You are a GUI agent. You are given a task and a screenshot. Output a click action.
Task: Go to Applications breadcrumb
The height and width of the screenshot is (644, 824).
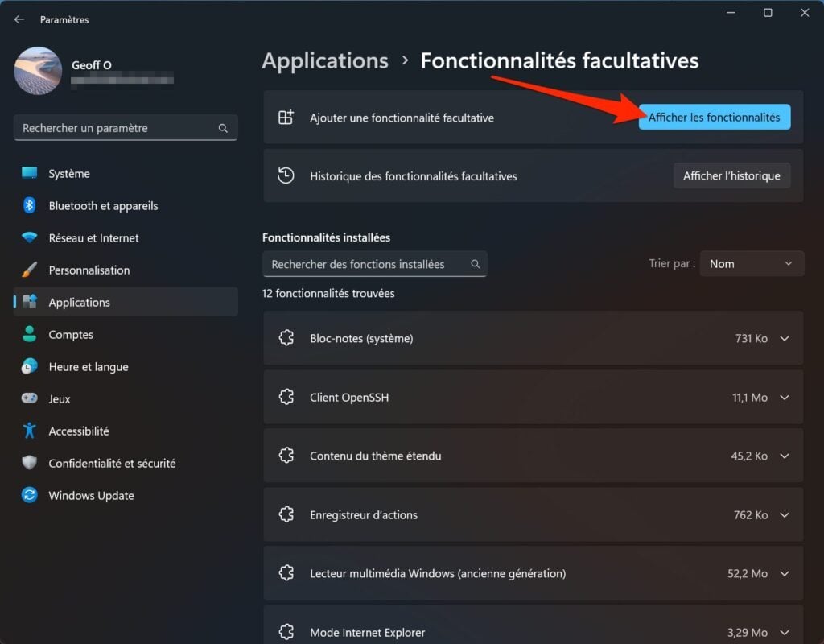(325, 61)
